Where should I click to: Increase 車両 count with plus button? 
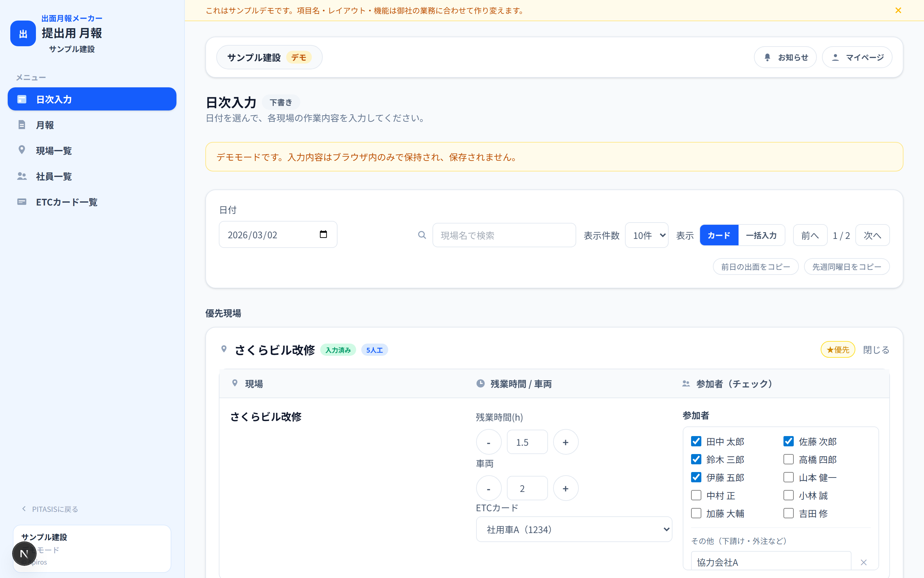point(566,488)
